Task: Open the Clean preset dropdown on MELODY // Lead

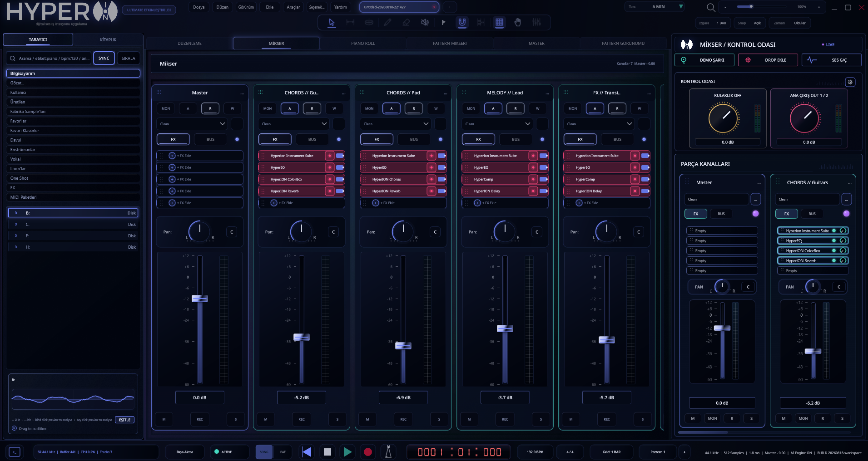Action: 497,124
